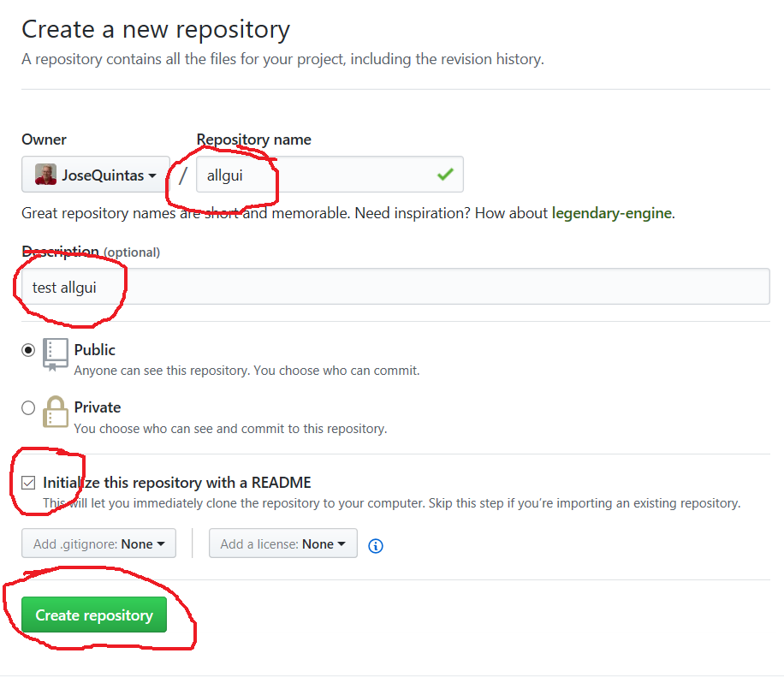Click the README initialize label text
The height and width of the screenshot is (677, 784).
[177, 483]
